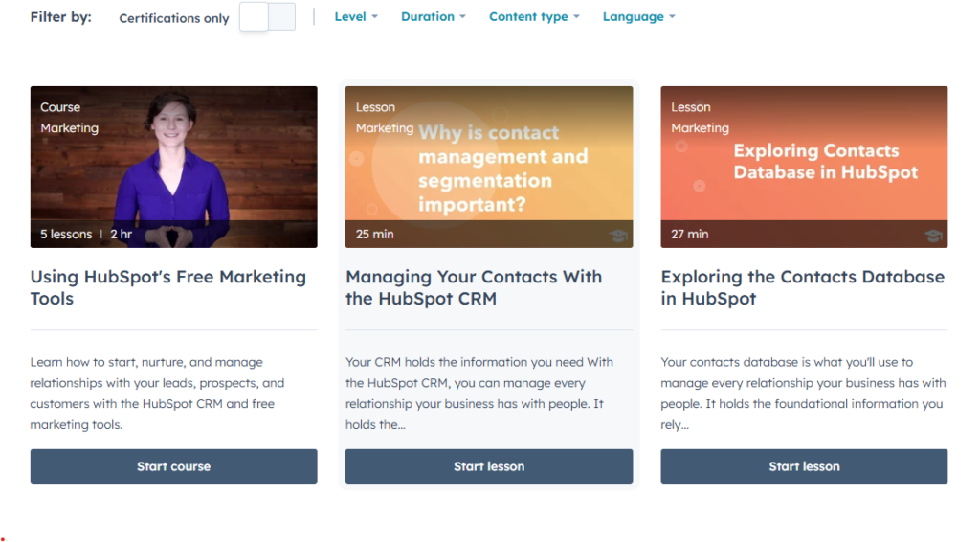Open the Managing Your Contacts With HubSpot CRM title

pos(474,287)
